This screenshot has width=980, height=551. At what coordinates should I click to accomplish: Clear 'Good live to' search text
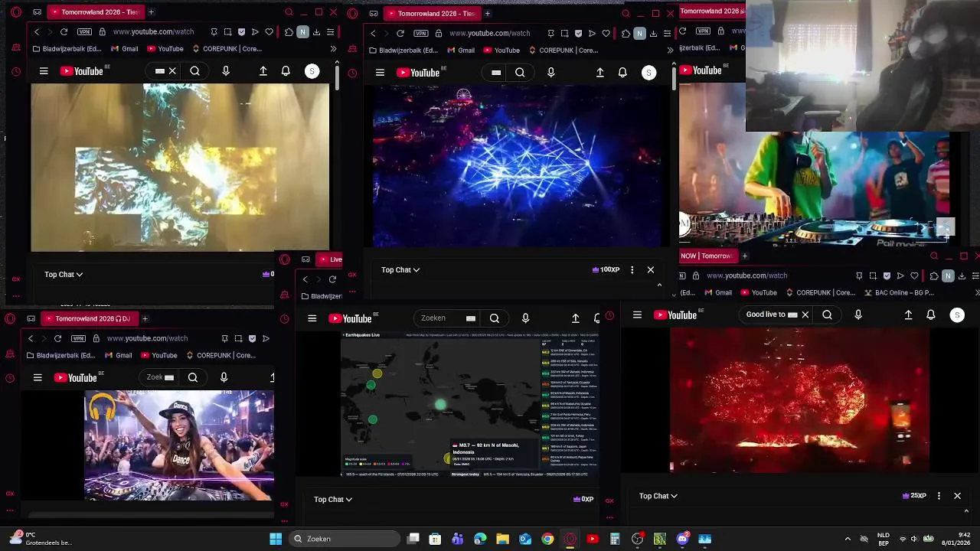pos(805,315)
